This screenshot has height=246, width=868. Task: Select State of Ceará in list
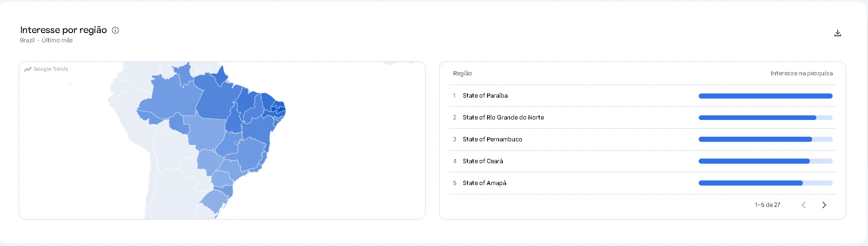pyautogui.click(x=642, y=161)
